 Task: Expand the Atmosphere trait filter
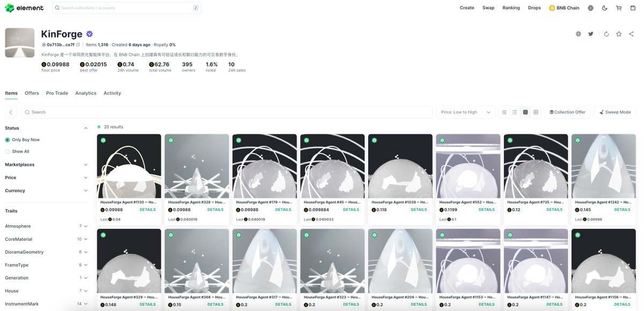pyautogui.click(x=47, y=226)
